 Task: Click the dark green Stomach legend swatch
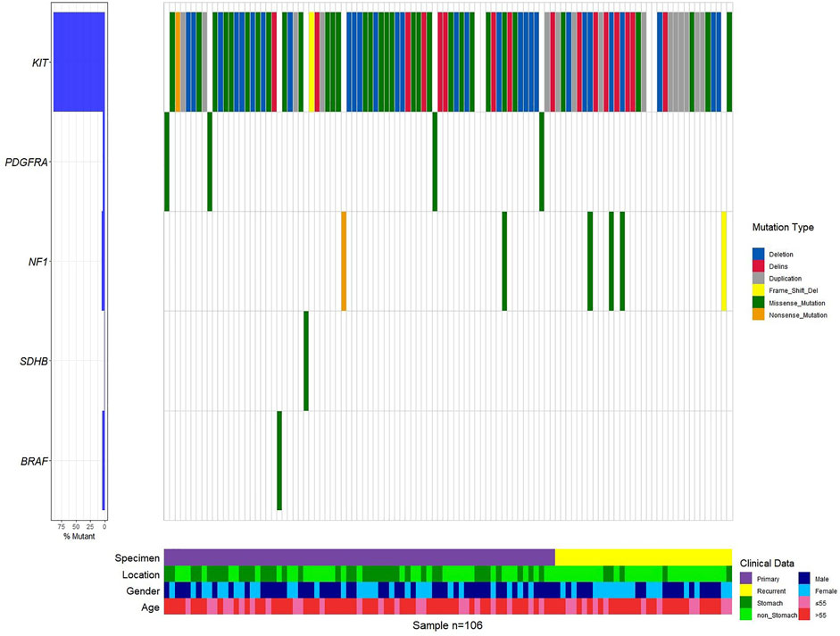pyautogui.click(x=745, y=603)
